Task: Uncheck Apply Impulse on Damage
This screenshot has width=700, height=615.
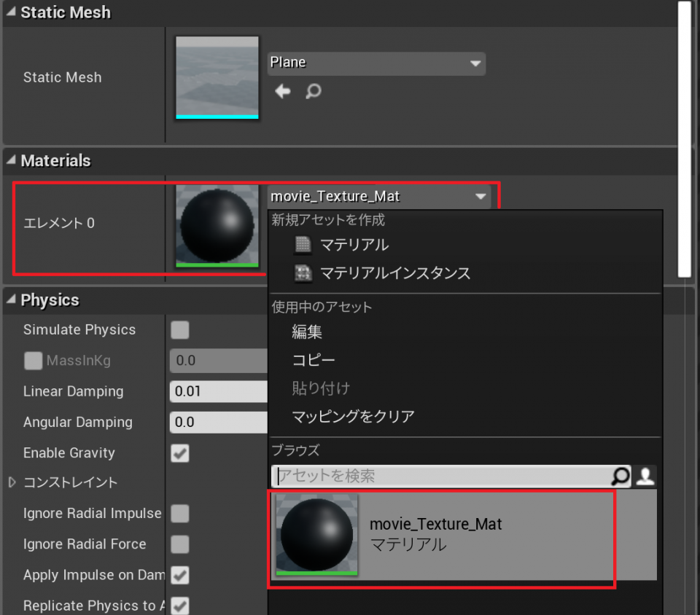Action: [x=180, y=576]
